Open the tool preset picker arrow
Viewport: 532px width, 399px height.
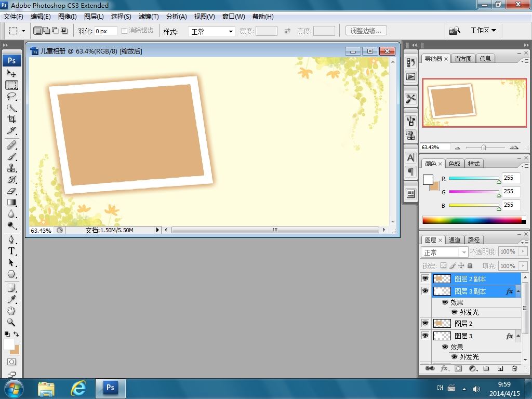[x=23, y=31]
